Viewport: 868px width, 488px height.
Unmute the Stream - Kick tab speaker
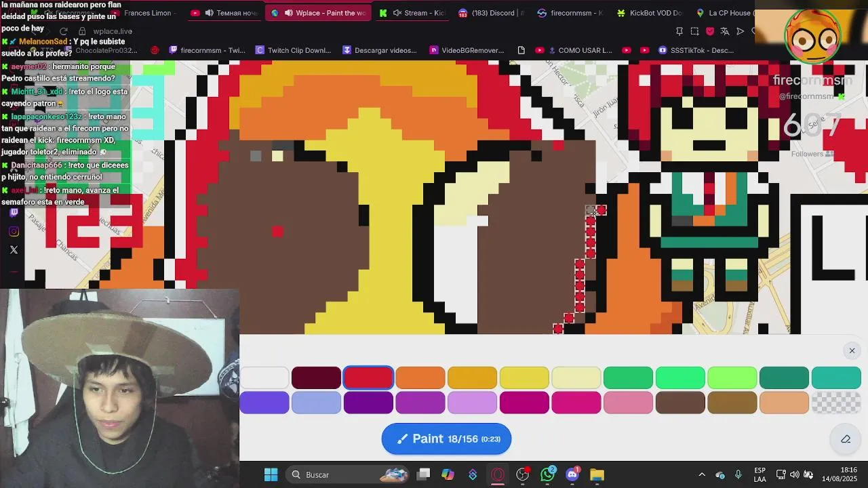pos(397,13)
